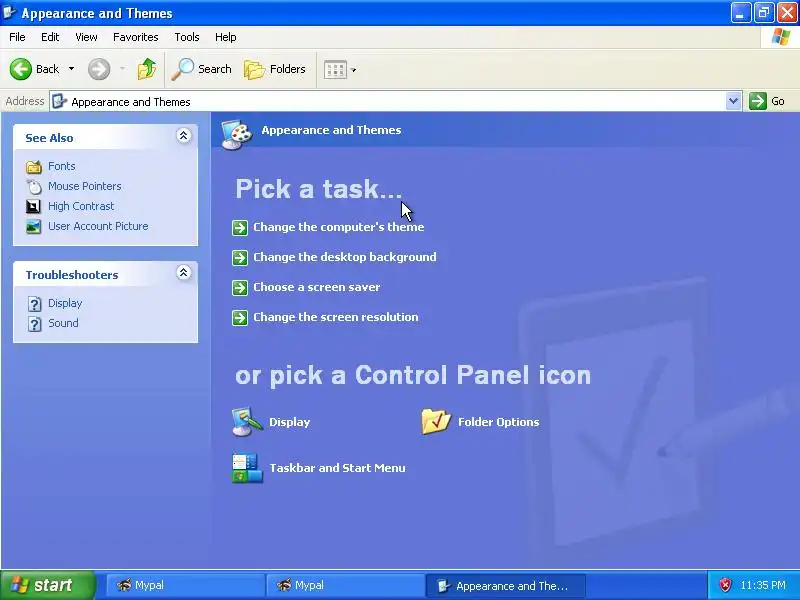800x600 pixels.
Task: Select Choose a screen saver task
Action: pos(317,287)
